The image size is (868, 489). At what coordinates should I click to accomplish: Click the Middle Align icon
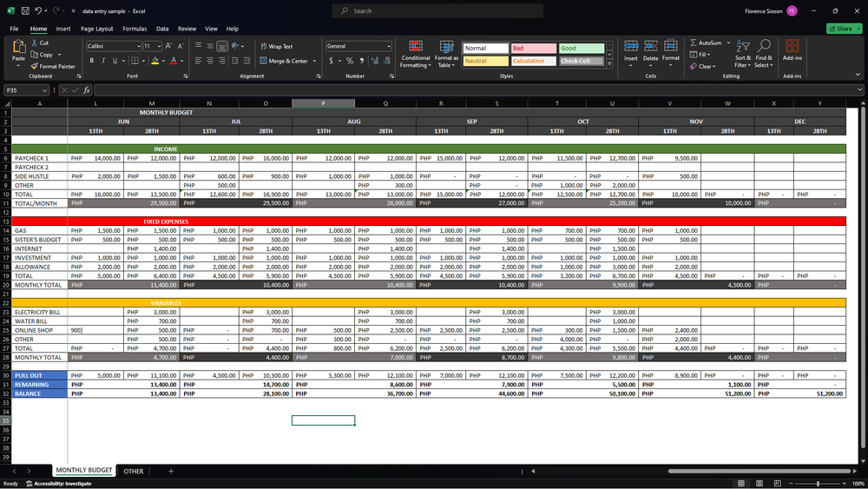(x=210, y=46)
